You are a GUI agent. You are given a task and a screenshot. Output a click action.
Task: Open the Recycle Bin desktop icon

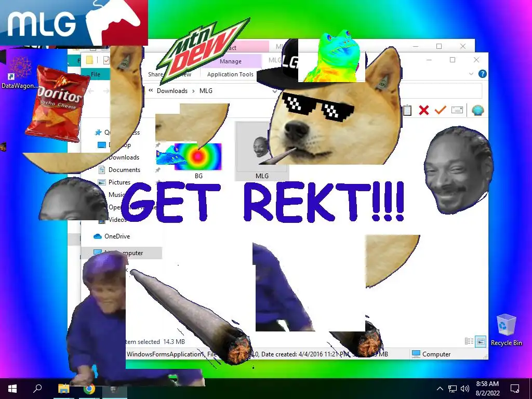tap(506, 330)
